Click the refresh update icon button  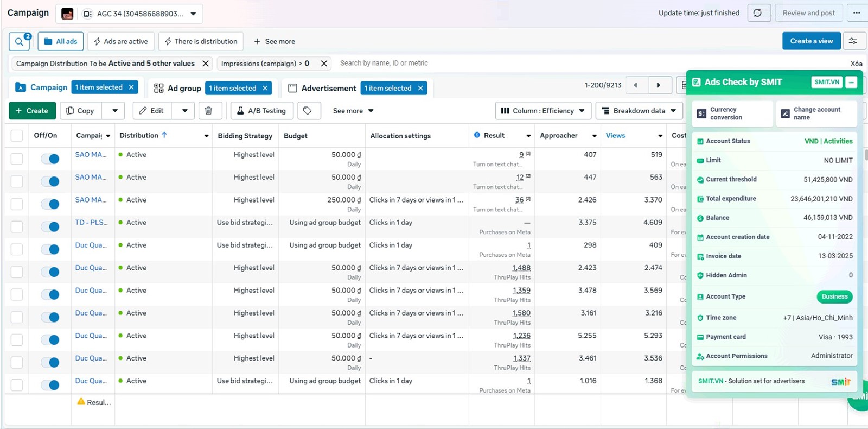[758, 13]
